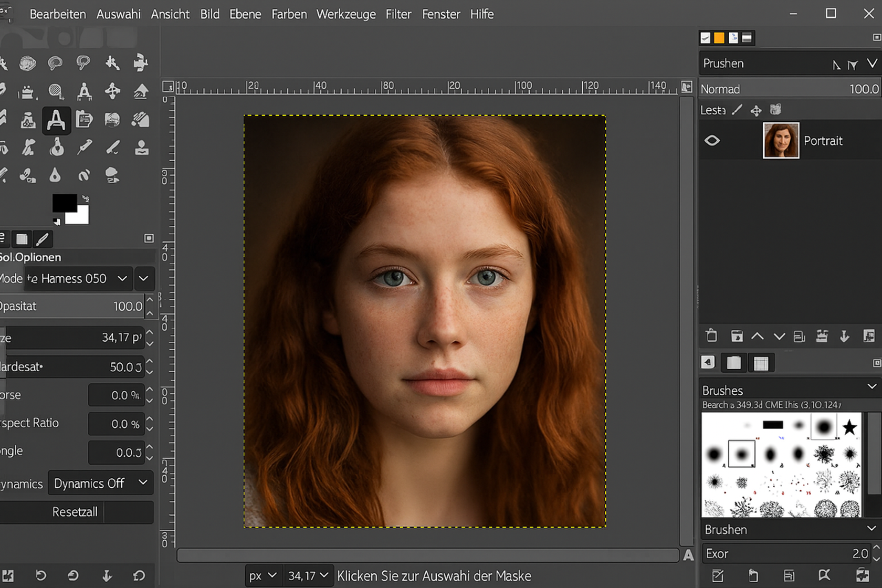Open the Filter menu

tap(398, 14)
